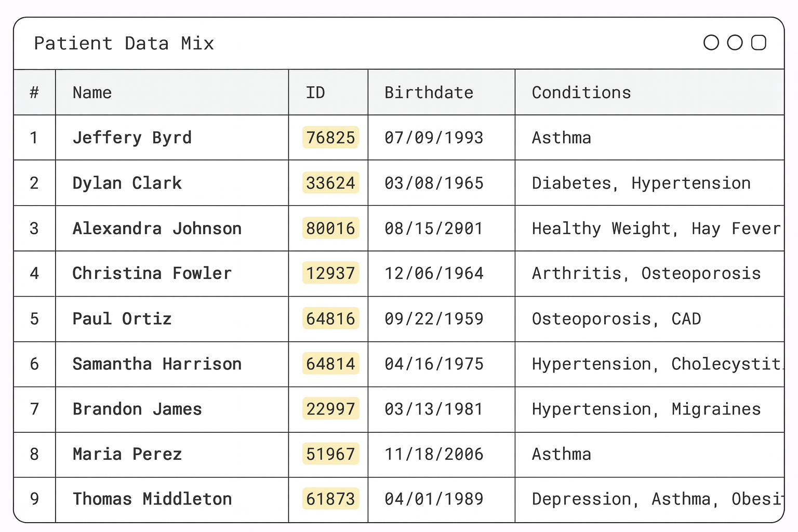
Task: Select highlighted ID badge 76825
Action: [330, 138]
